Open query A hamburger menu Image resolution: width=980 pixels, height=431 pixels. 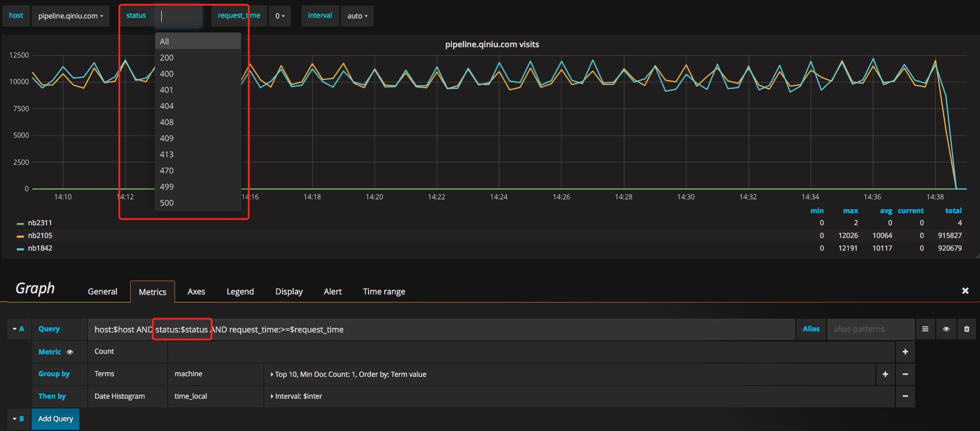point(925,329)
